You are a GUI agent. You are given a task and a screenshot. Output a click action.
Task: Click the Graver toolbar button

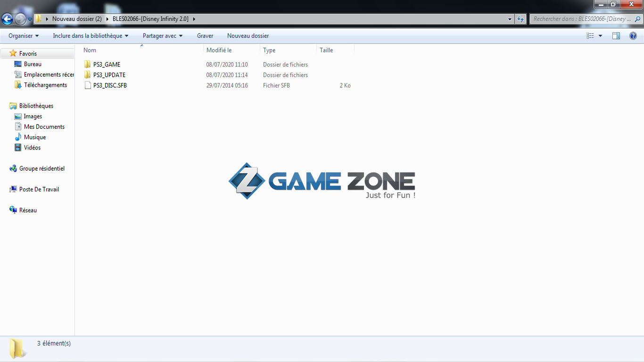pos(205,36)
